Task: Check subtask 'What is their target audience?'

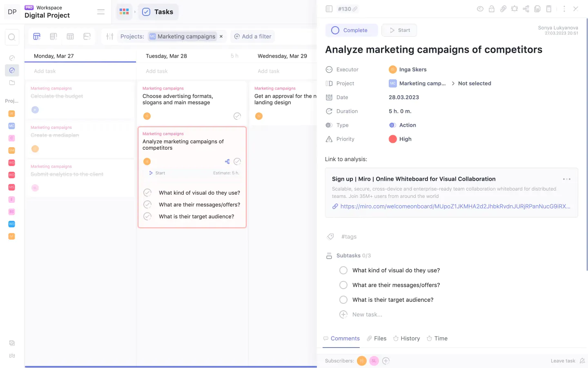Action: point(343,300)
